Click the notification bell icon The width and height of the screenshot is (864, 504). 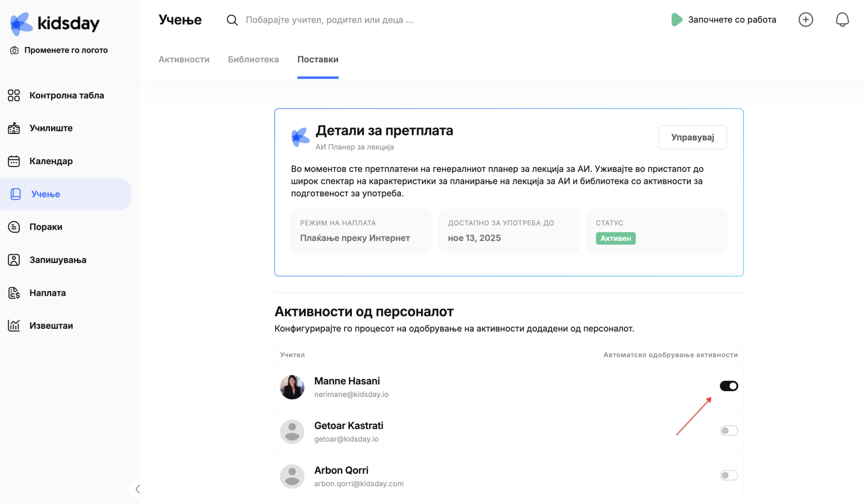[842, 20]
